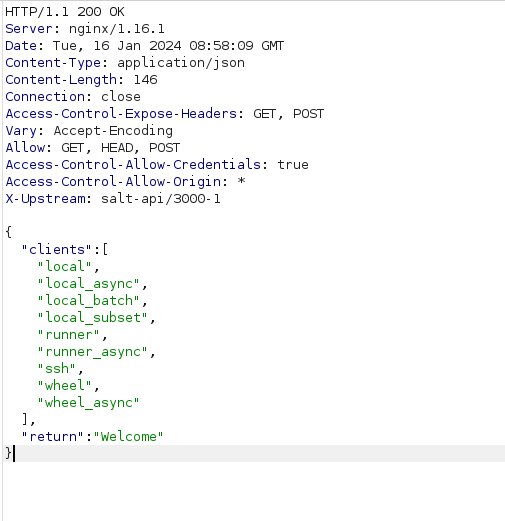Screen dimensions: 505x521
Task: Click the "Welcome" return value
Action: [128, 437]
